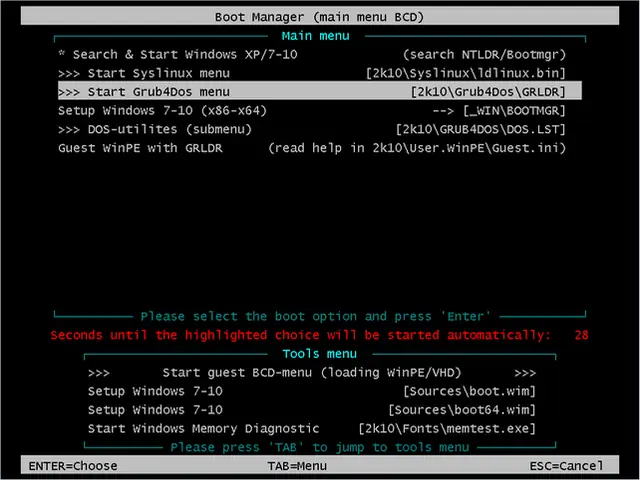Click 'Please select the boot option' hint
The height and width of the screenshot is (480, 640).
316,316
